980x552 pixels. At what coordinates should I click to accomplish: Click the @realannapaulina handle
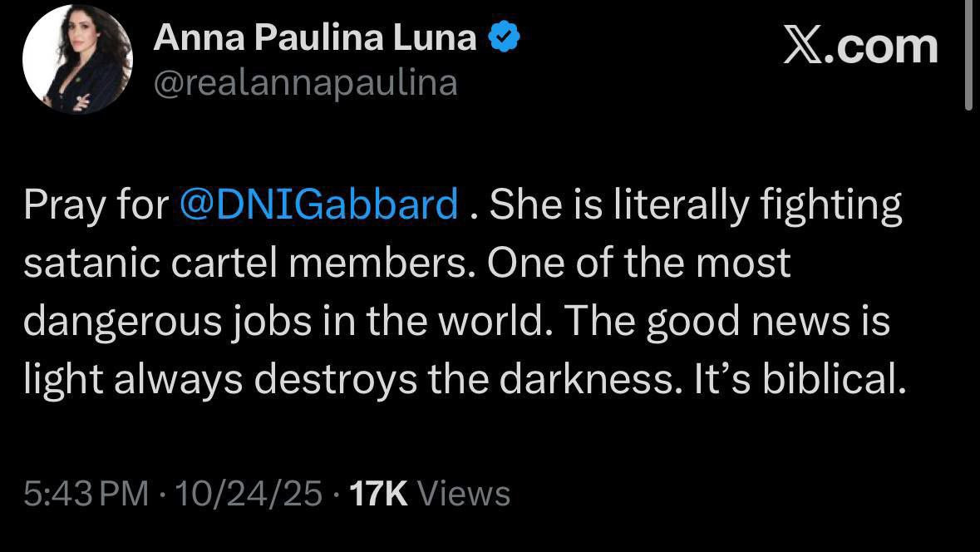306,82
